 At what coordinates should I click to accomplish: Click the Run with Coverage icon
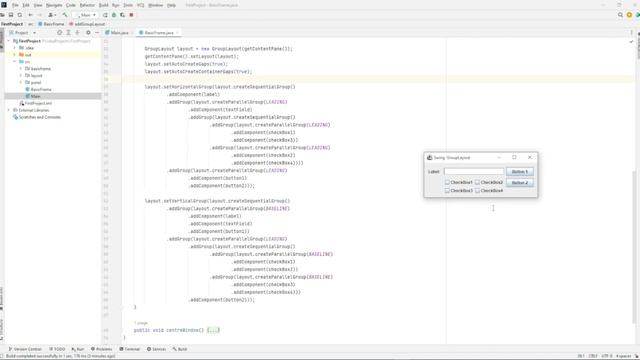click(x=122, y=15)
